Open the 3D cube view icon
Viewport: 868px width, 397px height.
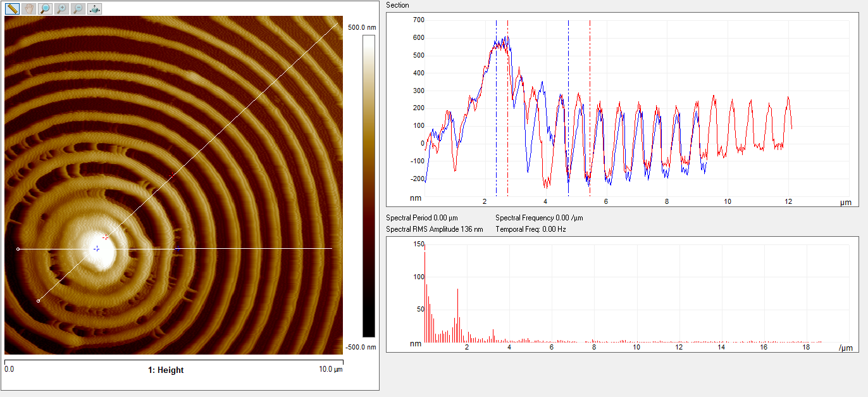point(94,9)
